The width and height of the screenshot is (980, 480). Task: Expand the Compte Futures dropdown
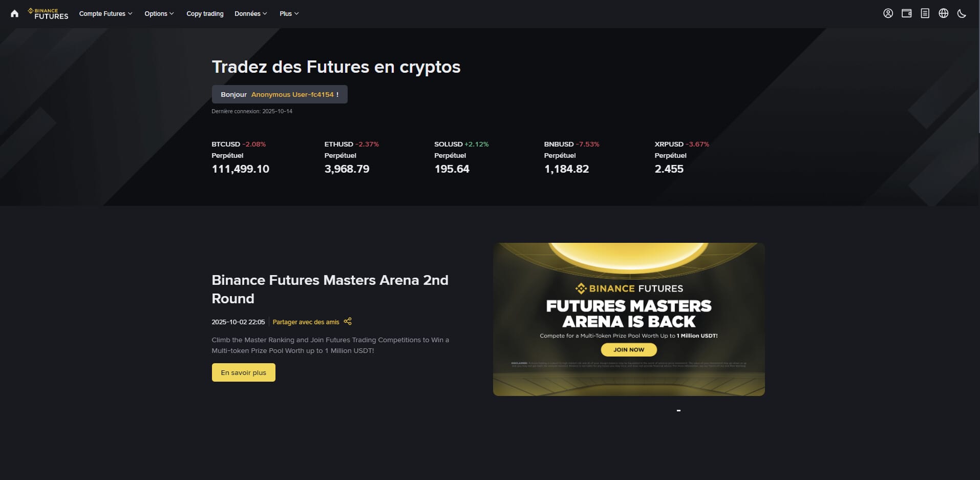(x=105, y=14)
